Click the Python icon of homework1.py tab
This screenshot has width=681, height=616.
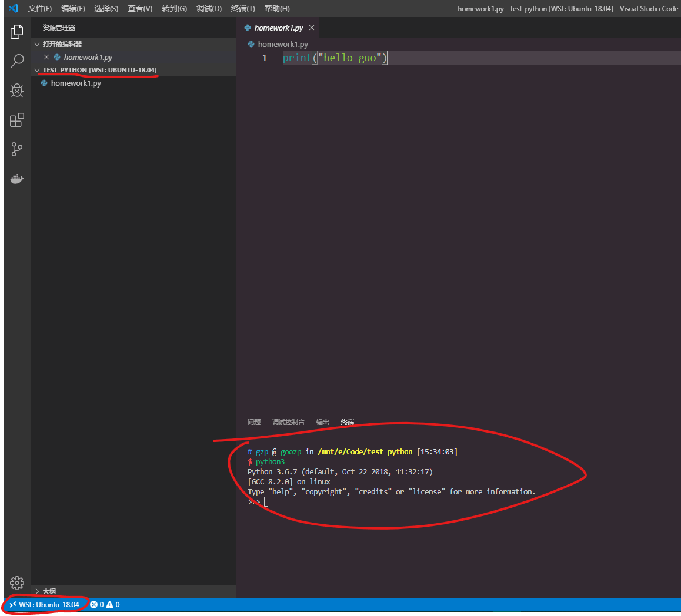(x=248, y=28)
